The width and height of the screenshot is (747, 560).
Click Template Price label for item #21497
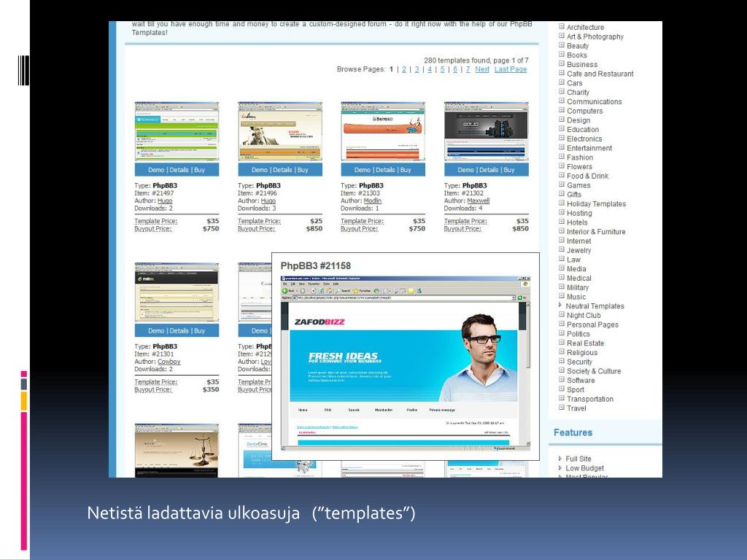point(156,222)
